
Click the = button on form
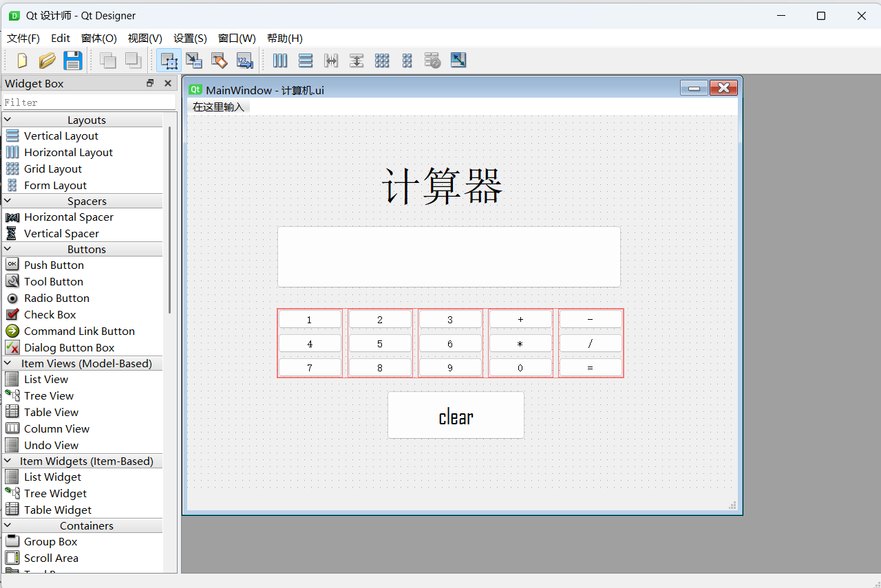point(591,368)
